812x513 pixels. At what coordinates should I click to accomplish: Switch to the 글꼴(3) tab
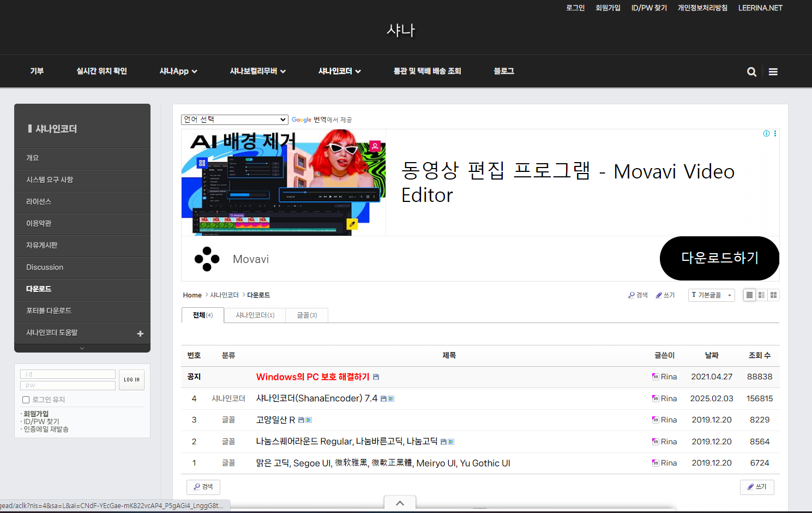click(x=306, y=315)
